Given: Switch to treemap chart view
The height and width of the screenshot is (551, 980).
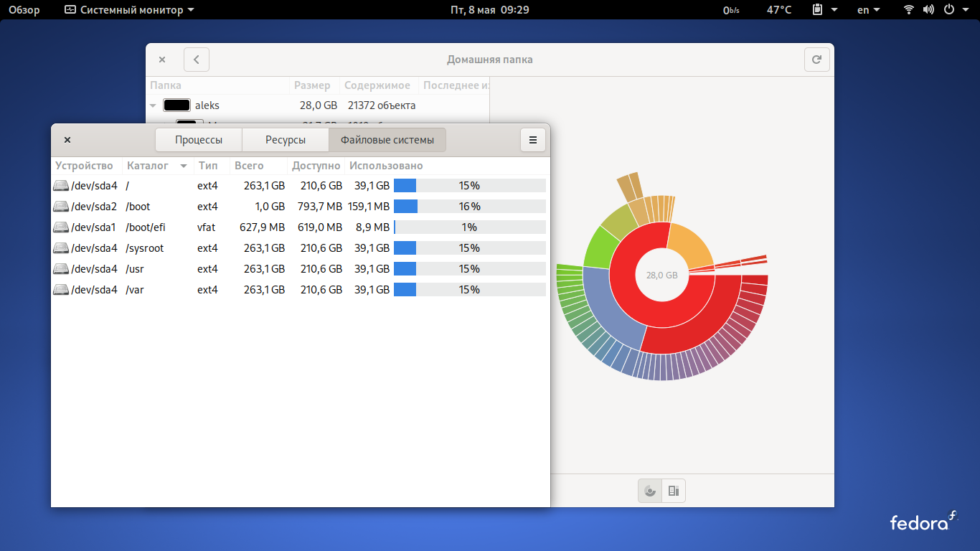Looking at the screenshot, I should [x=674, y=491].
